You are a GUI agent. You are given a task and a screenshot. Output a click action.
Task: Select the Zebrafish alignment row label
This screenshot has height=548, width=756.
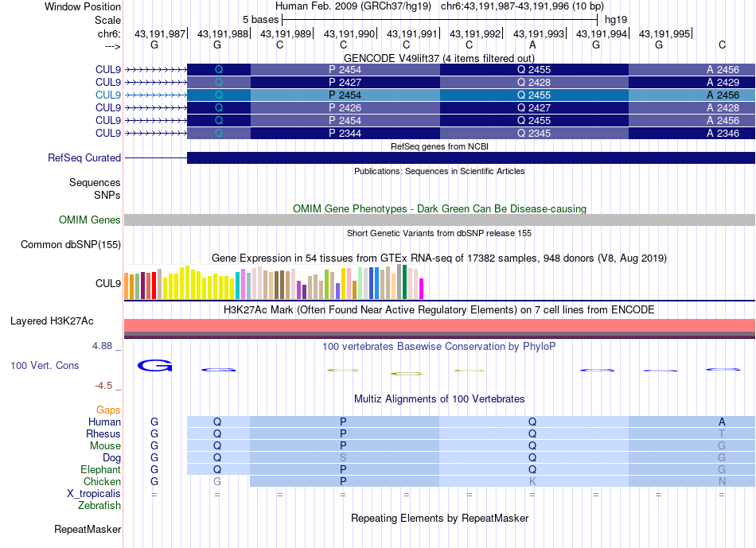[x=99, y=506]
